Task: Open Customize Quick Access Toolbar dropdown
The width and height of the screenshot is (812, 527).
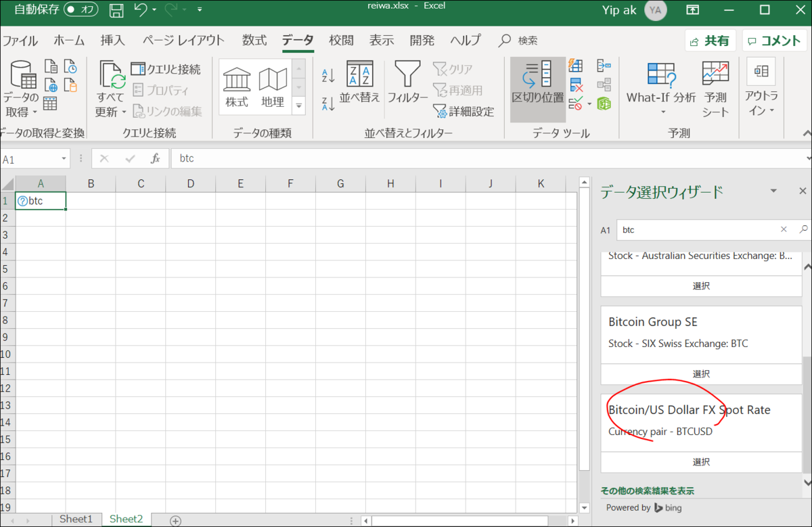Action: pos(200,10)
